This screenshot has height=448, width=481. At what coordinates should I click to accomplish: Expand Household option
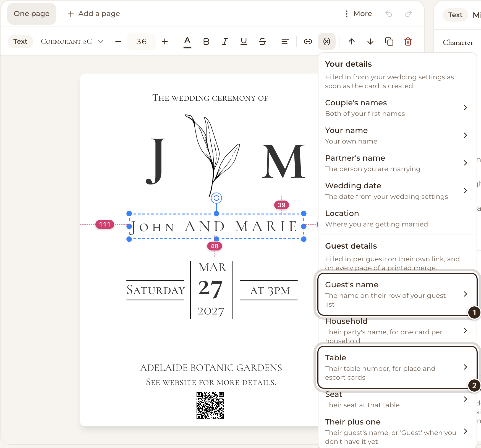pos(397,331)
